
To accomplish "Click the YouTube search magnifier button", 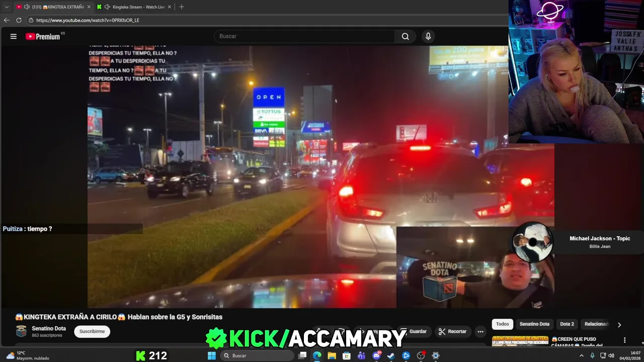I will [x=405, y=36].
